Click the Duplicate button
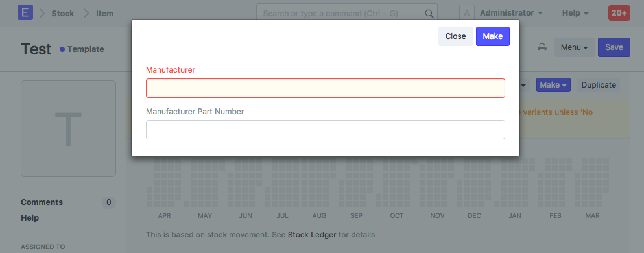The height and width of the screenshot is (253, 644). 599,85
